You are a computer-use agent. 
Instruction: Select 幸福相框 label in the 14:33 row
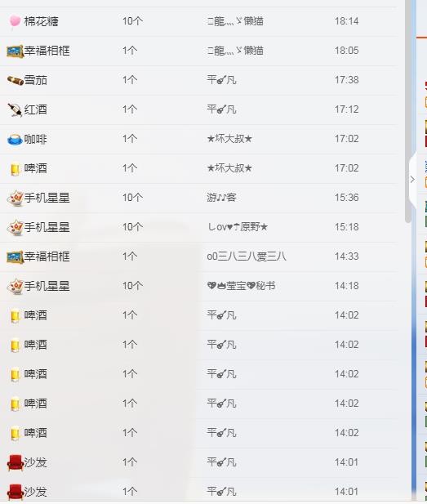point(47,256)
